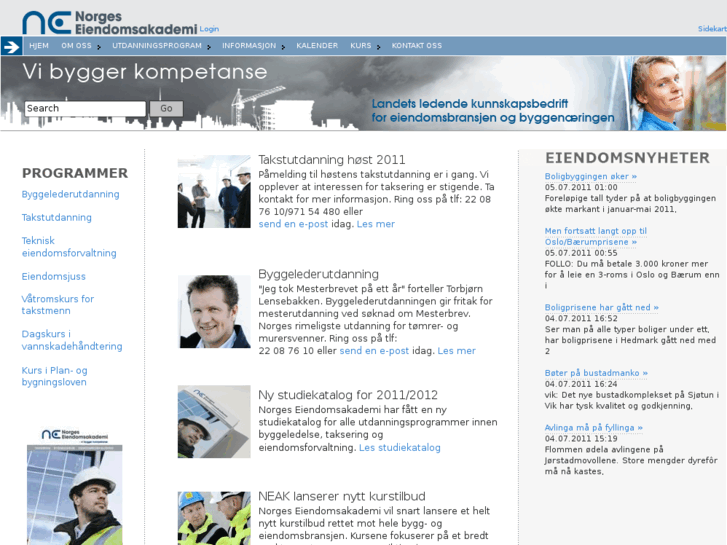Open the Sidekart link
Screen dimensions: 727x545
712,29
